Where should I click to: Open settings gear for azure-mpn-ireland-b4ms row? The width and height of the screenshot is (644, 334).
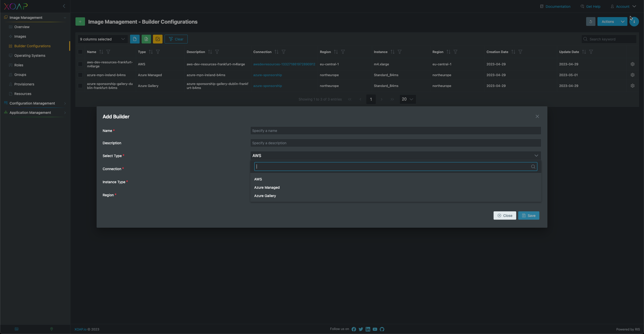632,75
